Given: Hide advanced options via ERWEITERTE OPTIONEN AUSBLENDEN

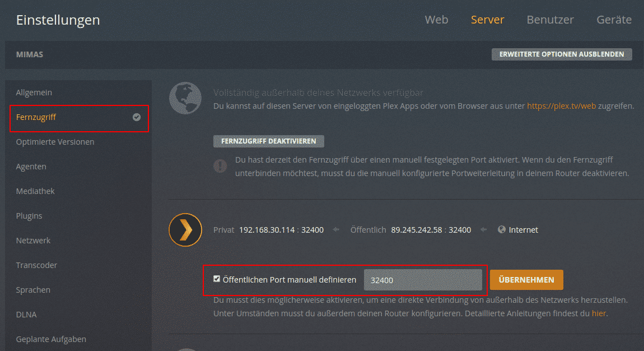Looking at the screenshot, I should (562, 54).
